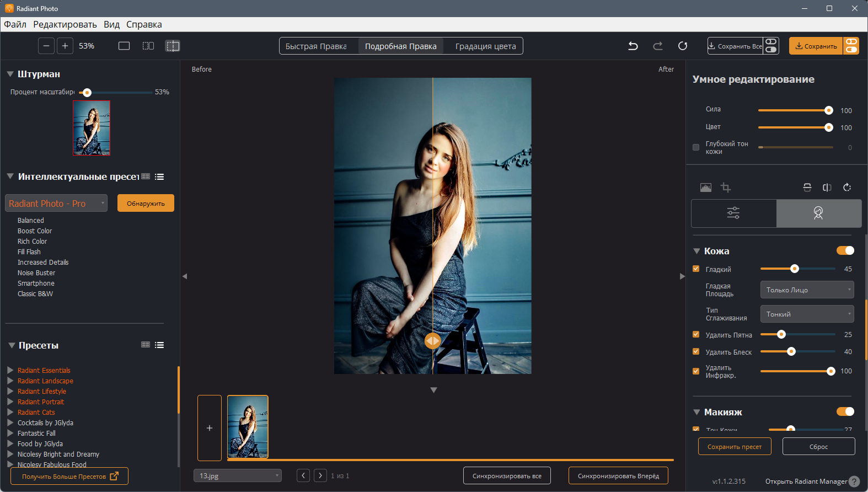Image resolution: width=868 pixels, height=492 pixels.
Task: Open the adjustment sliders tab
Action: [733, 213]
